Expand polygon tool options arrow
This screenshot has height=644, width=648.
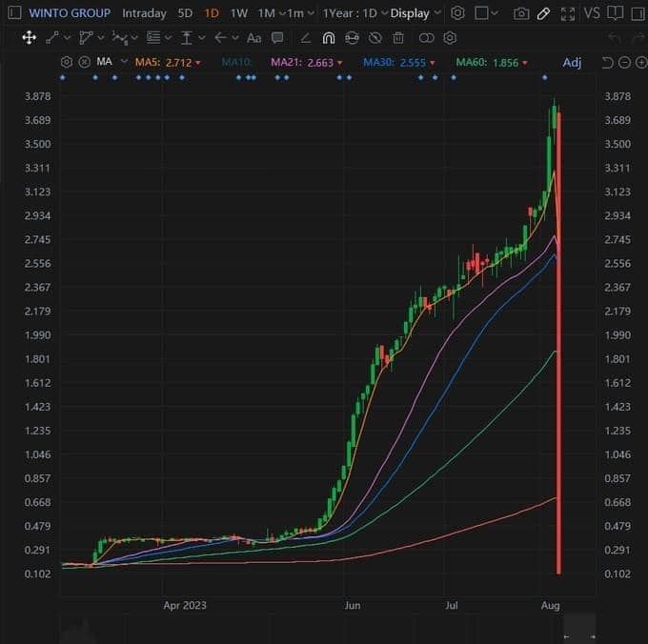tap(101, 38)
